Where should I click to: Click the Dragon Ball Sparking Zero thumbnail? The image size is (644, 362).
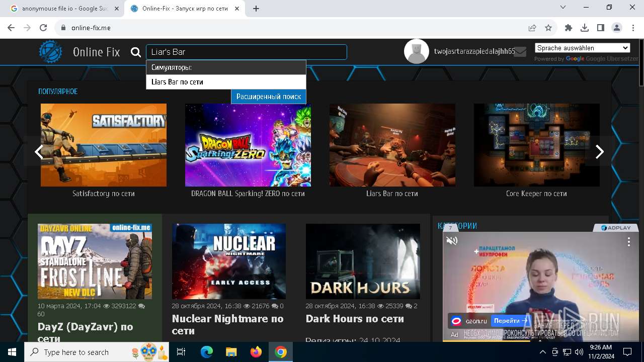click(248, 145)
